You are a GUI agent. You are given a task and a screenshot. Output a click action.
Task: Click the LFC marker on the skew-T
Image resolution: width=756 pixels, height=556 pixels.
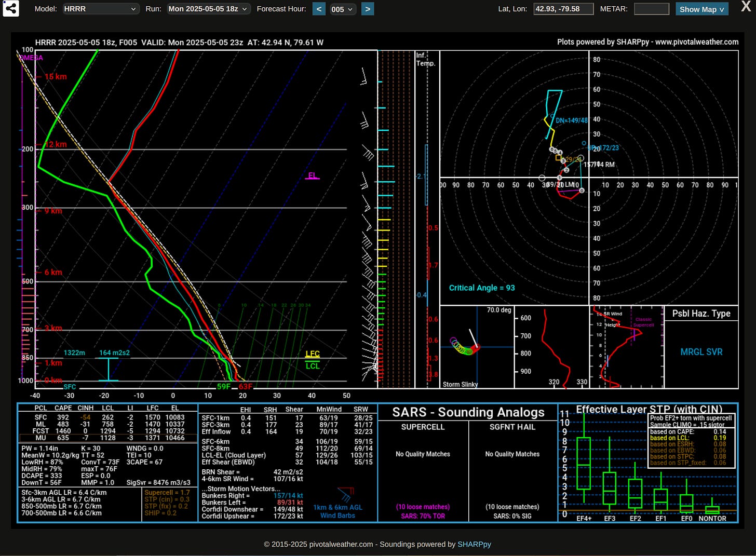(x=313, y=354)
